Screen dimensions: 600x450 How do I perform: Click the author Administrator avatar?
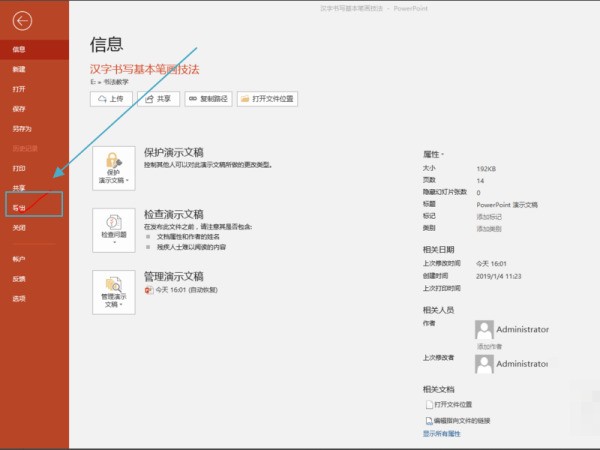pyautogui.click(x=484, y=330)
